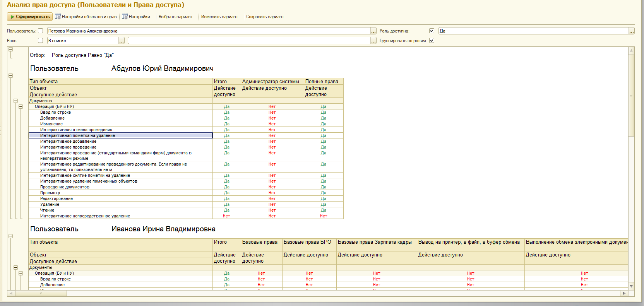This screenshot has height=306, width=644.
Task: Click ellipsis button of the empty role value field
Action: 373,41
